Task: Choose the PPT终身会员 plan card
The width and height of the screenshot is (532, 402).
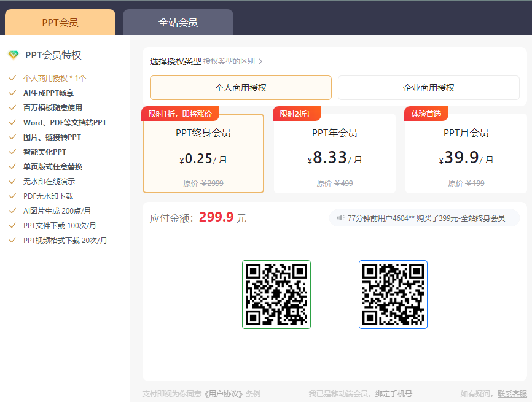Action: coord(203,153)
